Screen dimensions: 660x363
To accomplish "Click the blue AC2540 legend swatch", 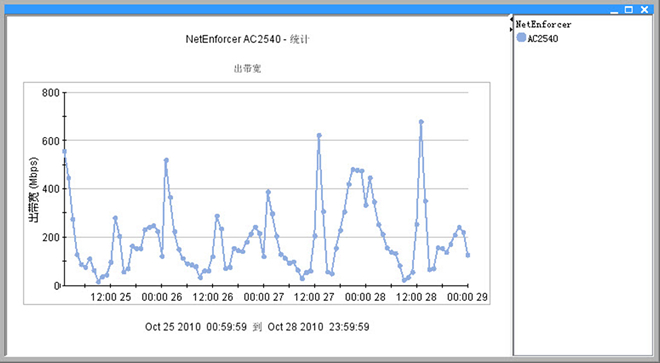I will click(x=521, y=38).
